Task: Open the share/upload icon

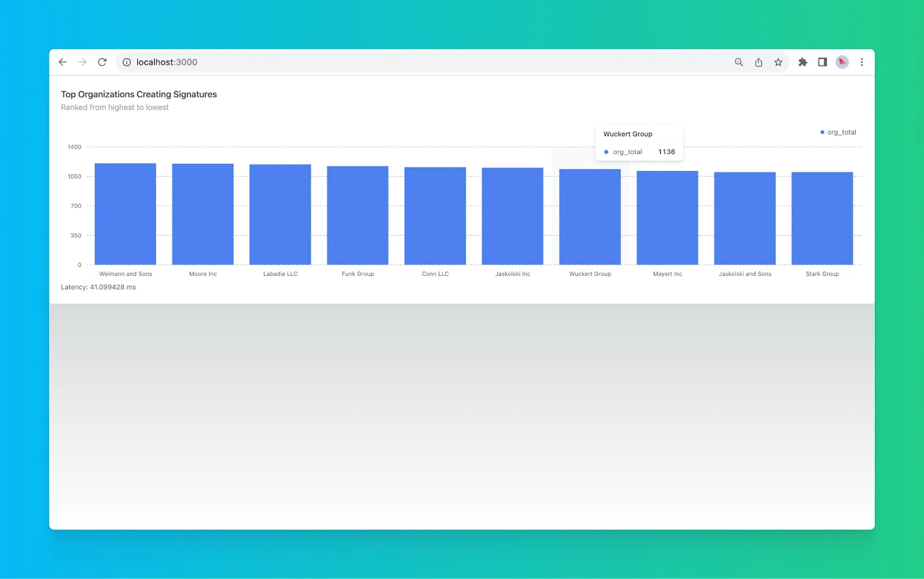Action: point(758,62)
